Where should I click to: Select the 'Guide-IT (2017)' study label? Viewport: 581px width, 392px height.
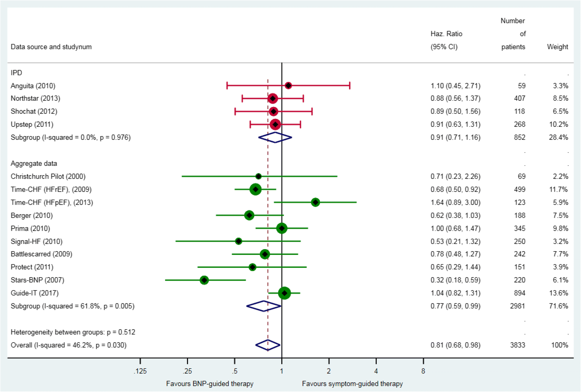(x=35, y=293)
